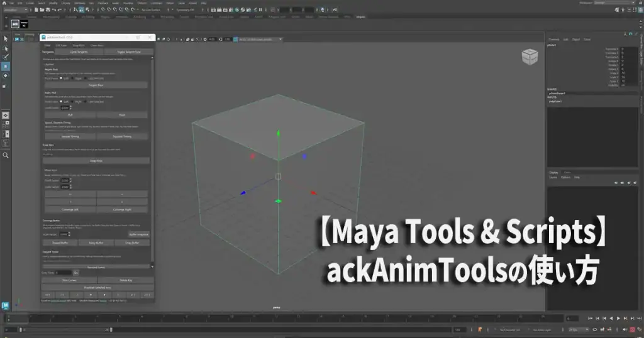Click the Push button
Image resolution: width=644 pixels, height=338 pixels.
(x=123, y=114)
